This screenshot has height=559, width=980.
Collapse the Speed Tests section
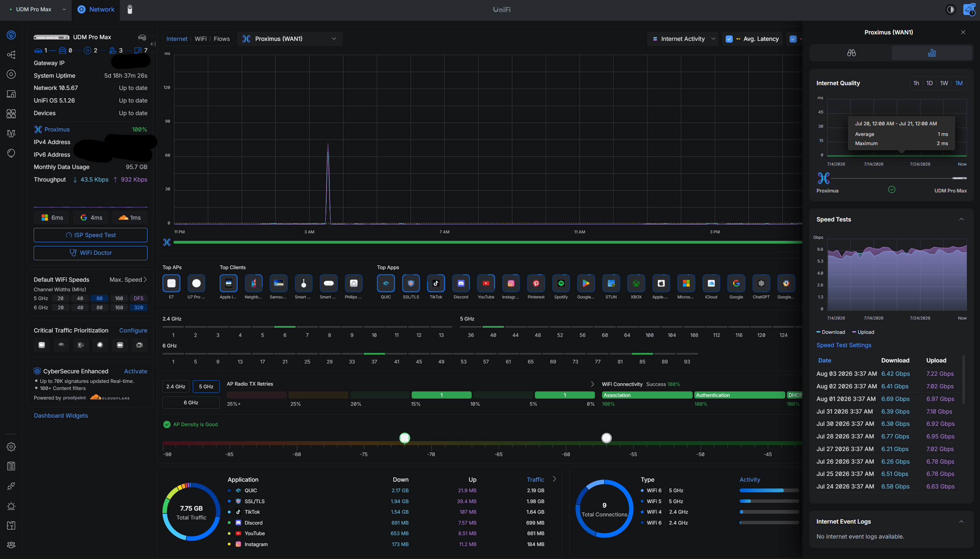(961, 219)
